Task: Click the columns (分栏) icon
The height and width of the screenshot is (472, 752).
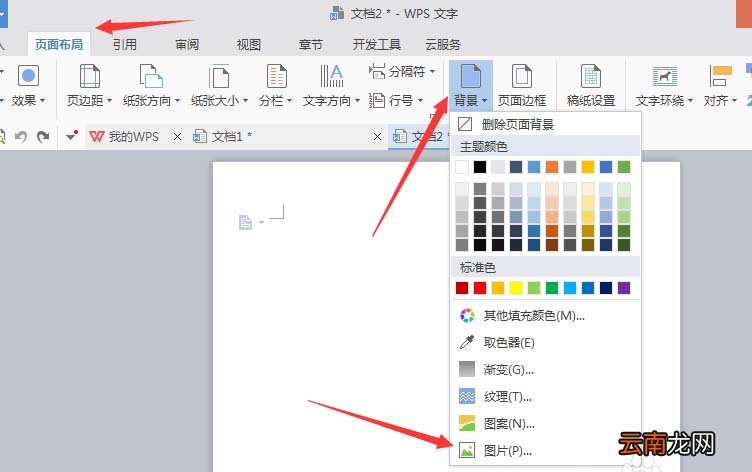Action: [x=276, y=76]
